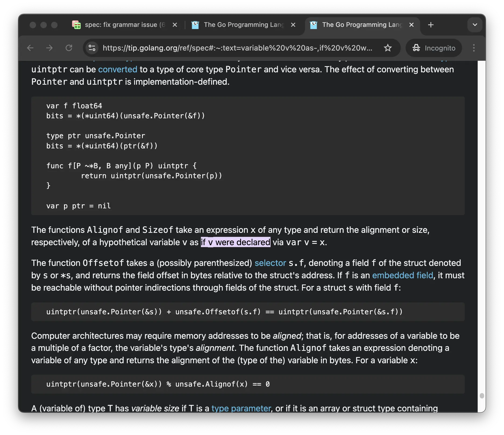
Task: Click the Incognito mode indicator
Action: (433, 48)
